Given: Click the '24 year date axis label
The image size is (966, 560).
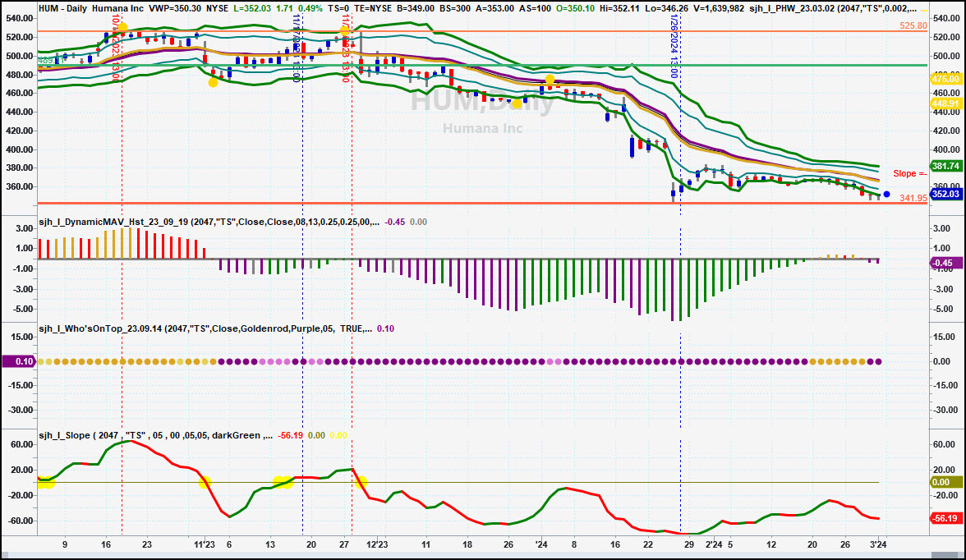Looking at the screenshot, I should (x=541, y=544).
